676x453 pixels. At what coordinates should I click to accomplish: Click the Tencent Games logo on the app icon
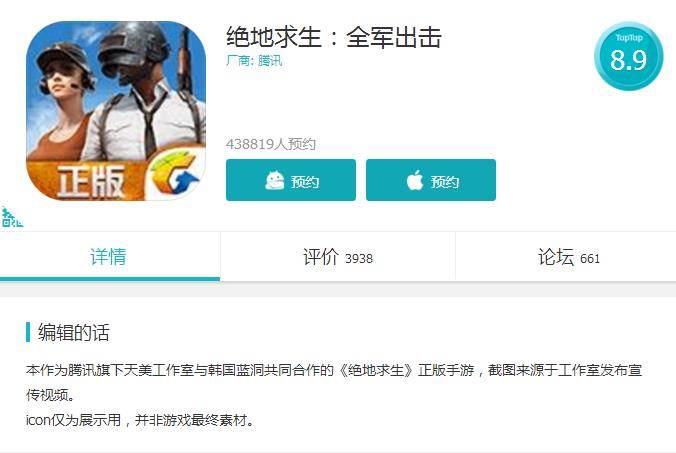[176, 174]
